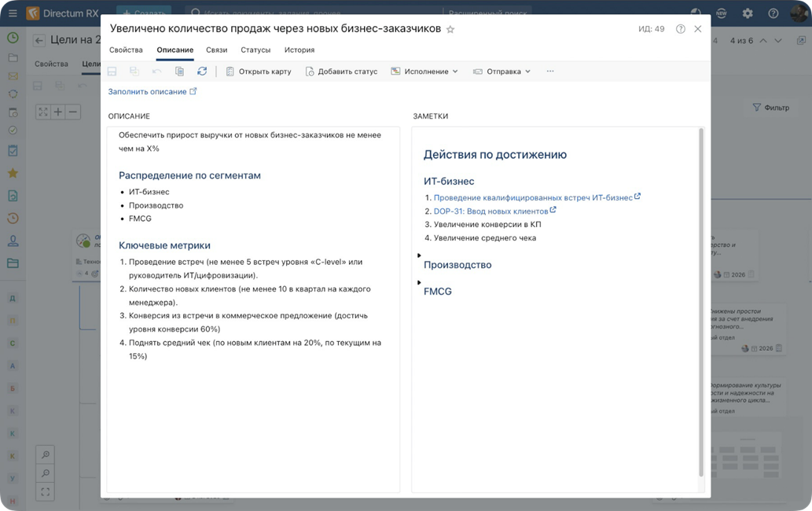812x511 pixels.
Task: Expand the FMCG section in notes
Action: 419,282
